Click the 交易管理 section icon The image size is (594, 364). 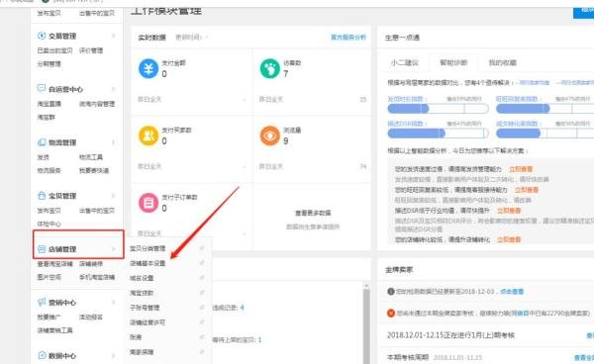42,36
